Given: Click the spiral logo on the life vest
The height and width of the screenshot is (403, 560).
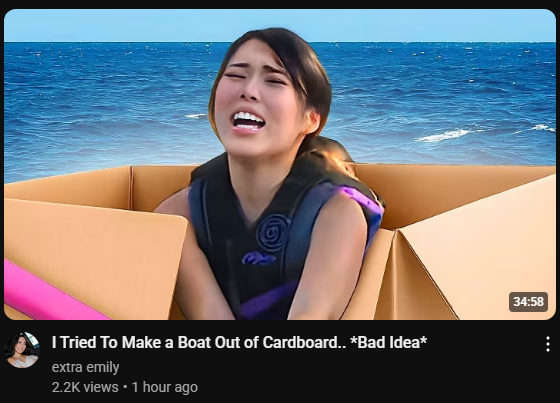Looking at the screenshot, I should tap(273, 233).
